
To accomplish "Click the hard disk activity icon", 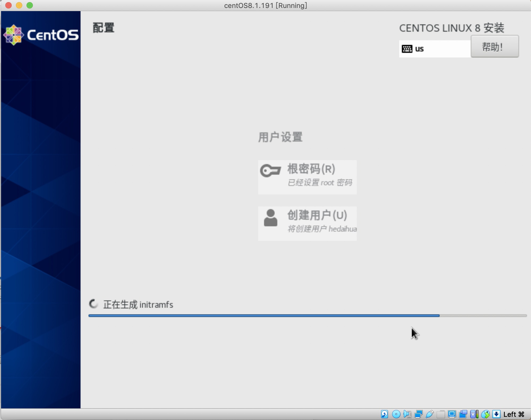I will (x=384, y=414).
